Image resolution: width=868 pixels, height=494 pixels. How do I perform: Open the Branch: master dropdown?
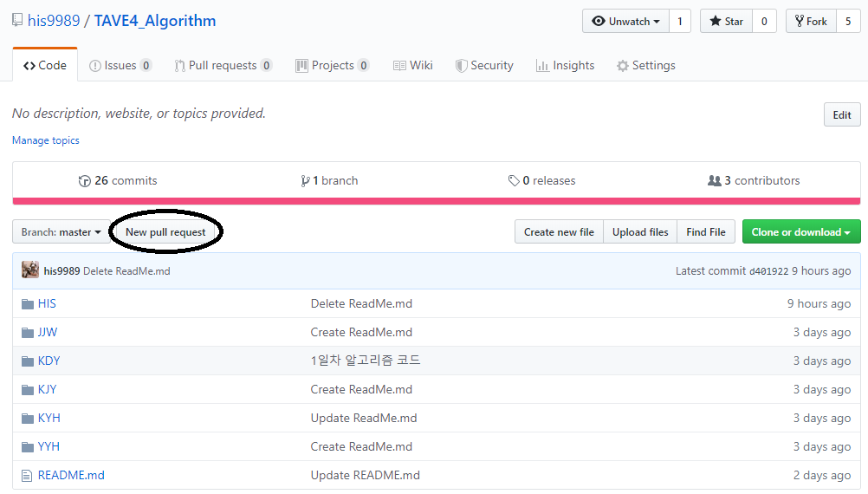(x=61, y=232)
